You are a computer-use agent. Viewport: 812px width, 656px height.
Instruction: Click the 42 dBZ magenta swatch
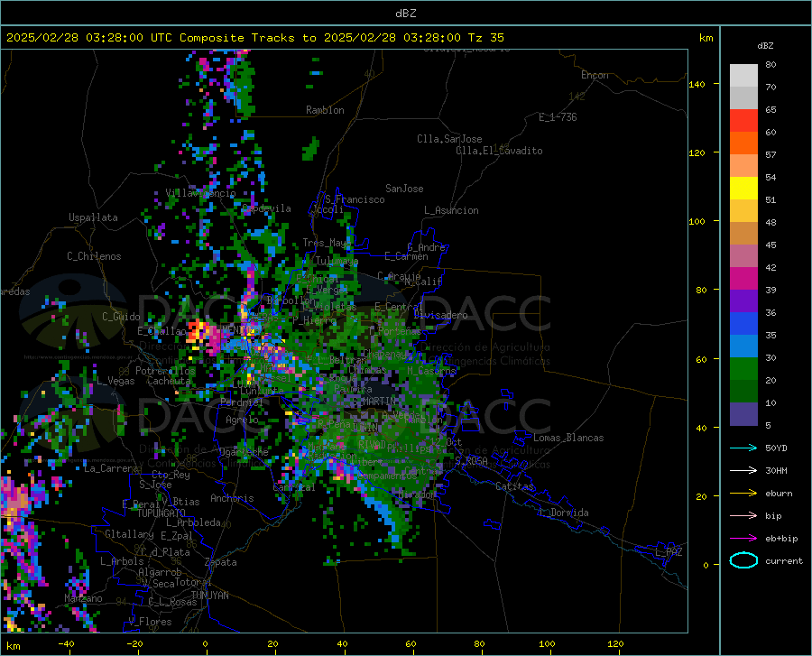(x=743, y=279)
